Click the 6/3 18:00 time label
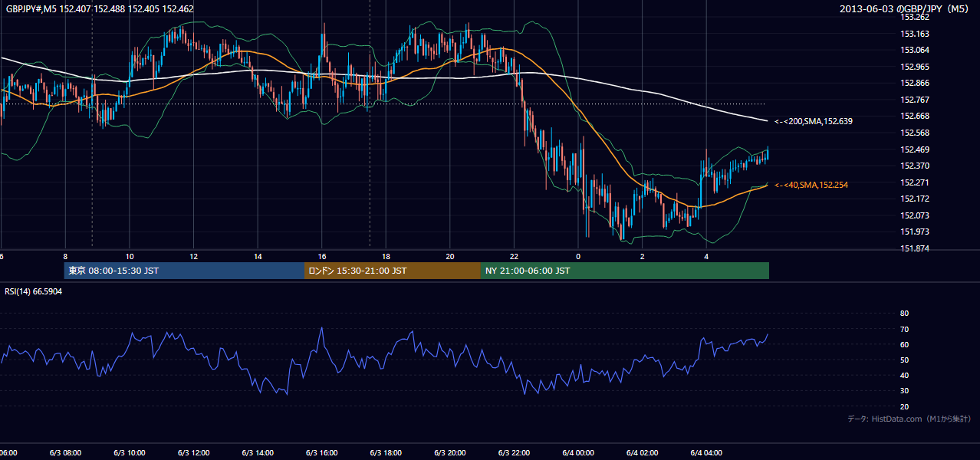The image size is (980, 460). [386, 453]
